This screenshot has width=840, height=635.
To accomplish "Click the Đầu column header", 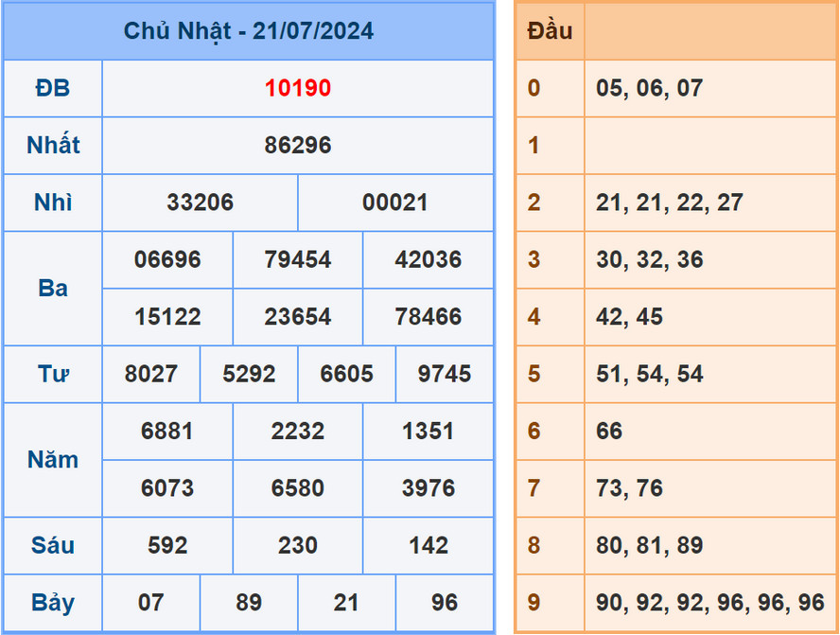I will [x=549, y=30].
